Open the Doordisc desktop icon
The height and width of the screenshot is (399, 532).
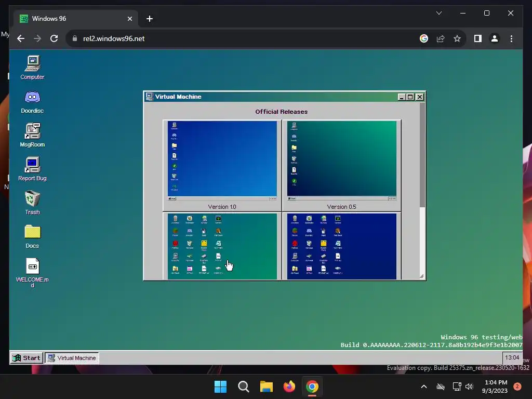[x=32, y=101]
